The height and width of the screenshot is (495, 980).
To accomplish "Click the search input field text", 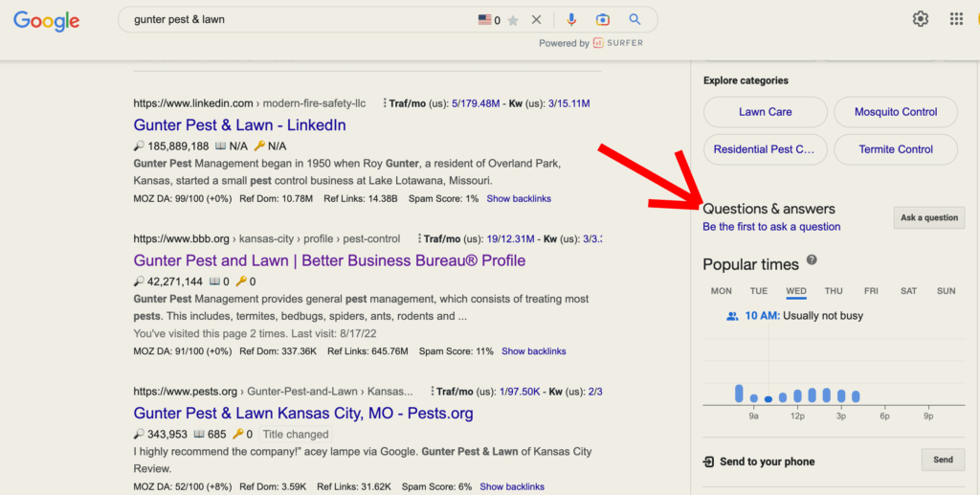I will pos(179,19).
